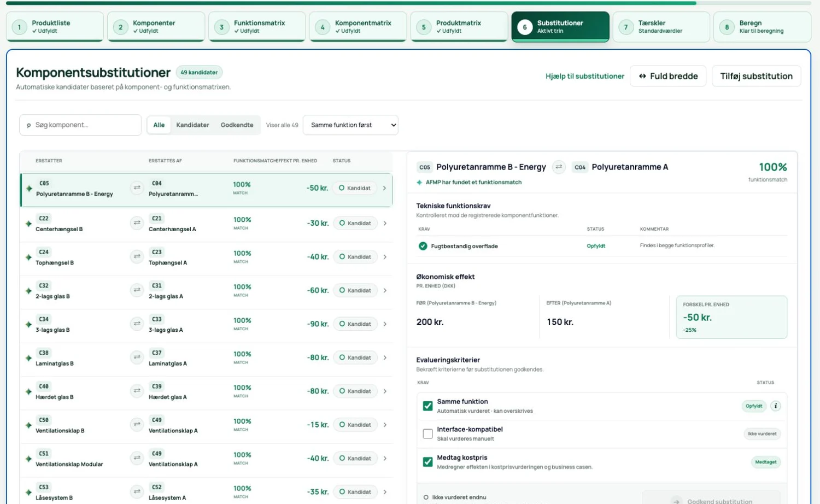Click swap icon in 3-lags glas B row
820x504 pixels.
[137, 324]
